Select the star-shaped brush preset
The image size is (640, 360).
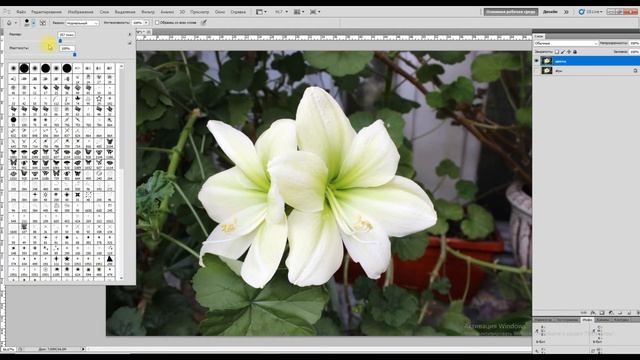point(99,99)
